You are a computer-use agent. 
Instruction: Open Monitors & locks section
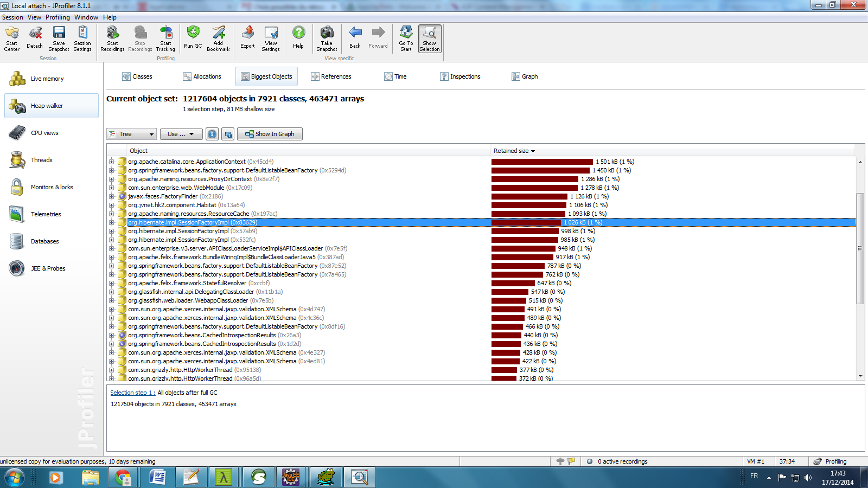point(52,187)
